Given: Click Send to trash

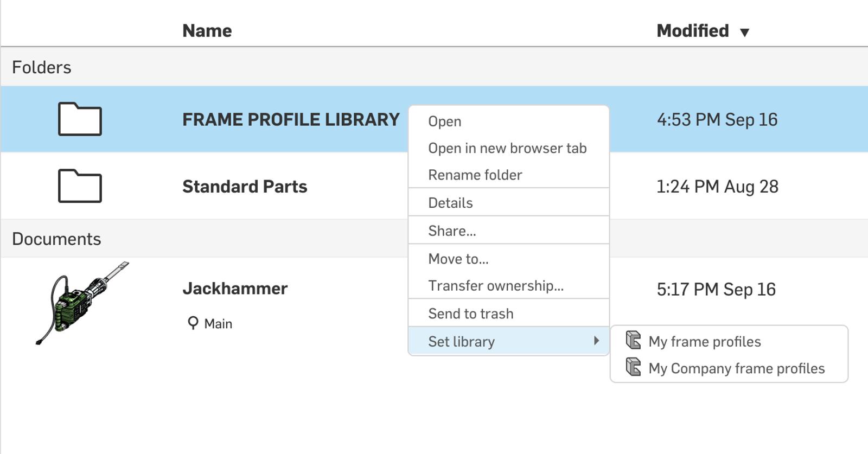Looking at the screenshot, I should [470, 314].
